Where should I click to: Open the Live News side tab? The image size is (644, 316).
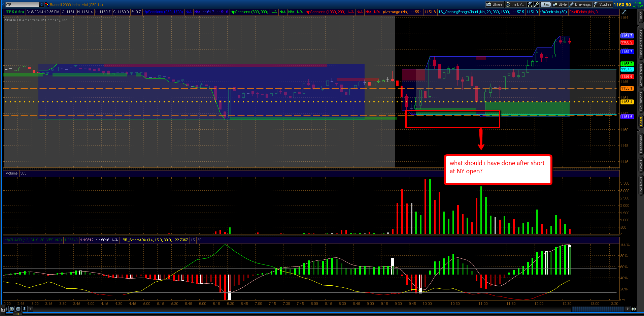[x=641, y=185]
